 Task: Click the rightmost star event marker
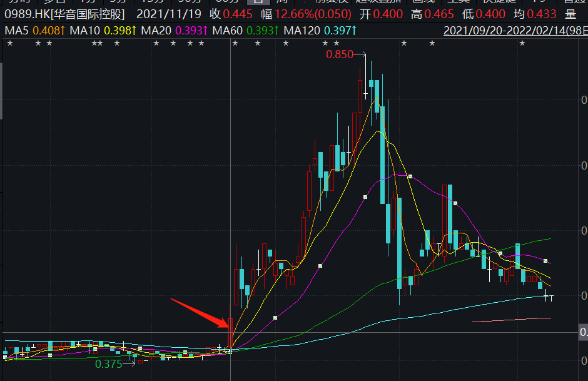[522, 44]
